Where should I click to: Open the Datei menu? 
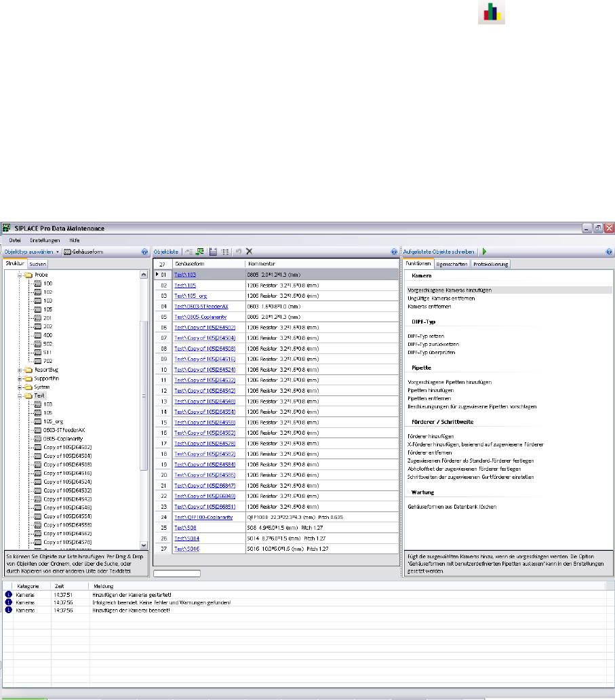[x=15, y=240]
